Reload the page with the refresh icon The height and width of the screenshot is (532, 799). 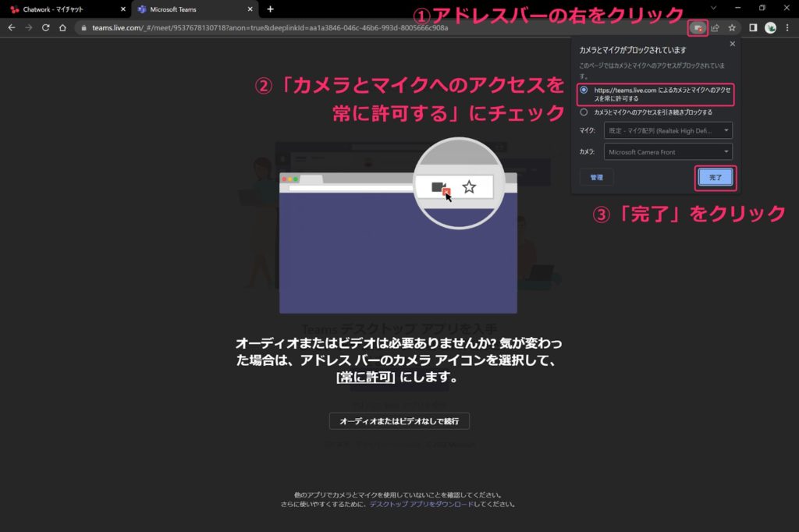pos(47,26)
